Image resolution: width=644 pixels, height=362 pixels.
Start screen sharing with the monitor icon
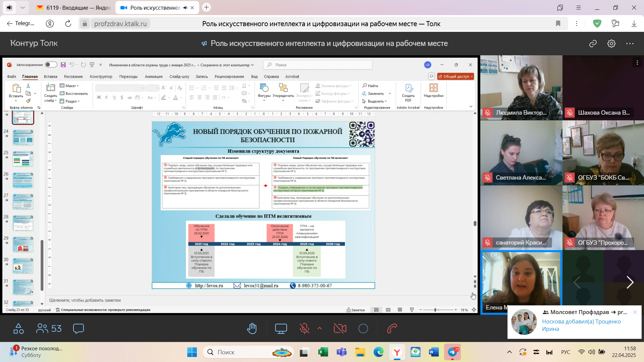[281, 329]
